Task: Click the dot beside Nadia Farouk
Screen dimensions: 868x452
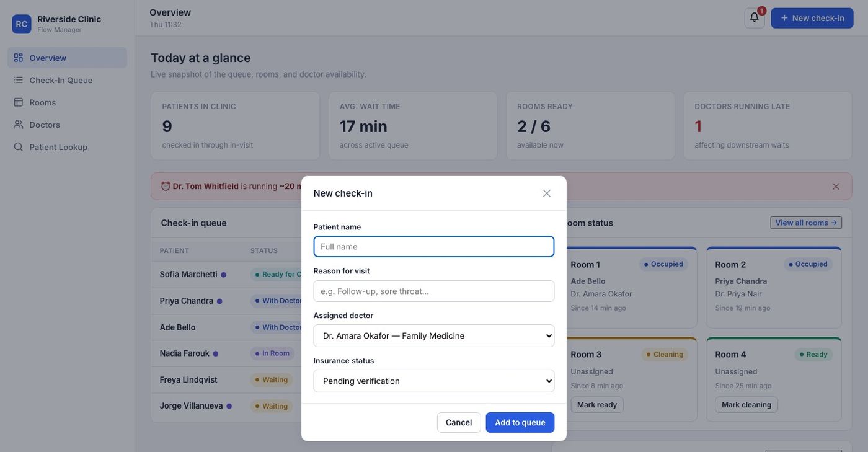Action: click(216, 354)
